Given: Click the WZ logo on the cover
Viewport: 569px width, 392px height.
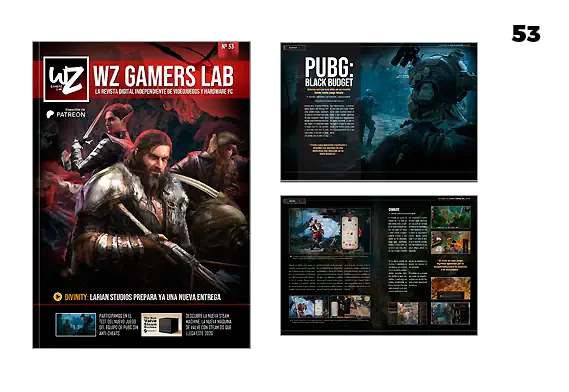Looking at the screenshot, I should coord(66,79).
